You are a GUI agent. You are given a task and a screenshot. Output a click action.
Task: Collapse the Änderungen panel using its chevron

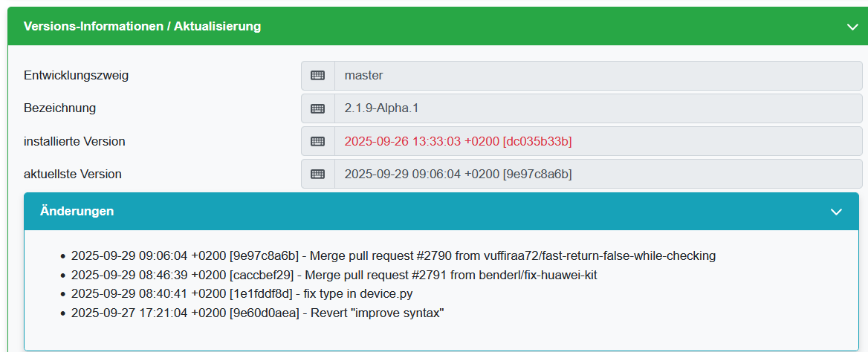coord(836,212)
